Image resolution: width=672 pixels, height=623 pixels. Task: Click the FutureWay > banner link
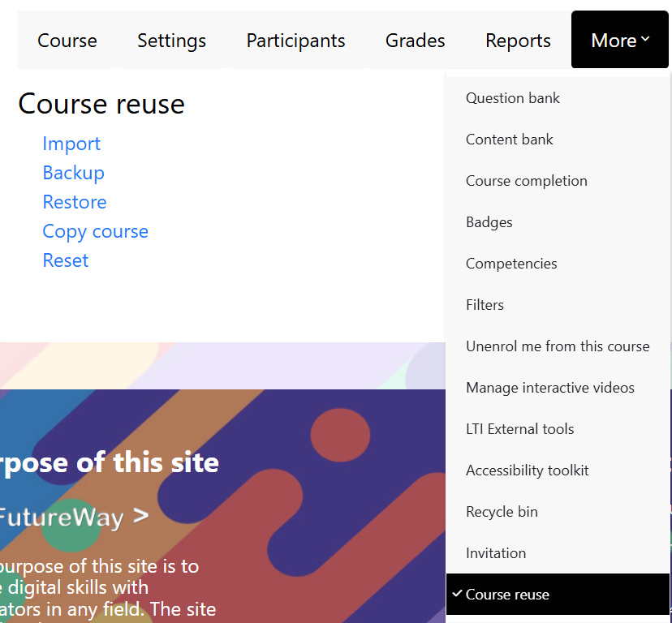74,517
